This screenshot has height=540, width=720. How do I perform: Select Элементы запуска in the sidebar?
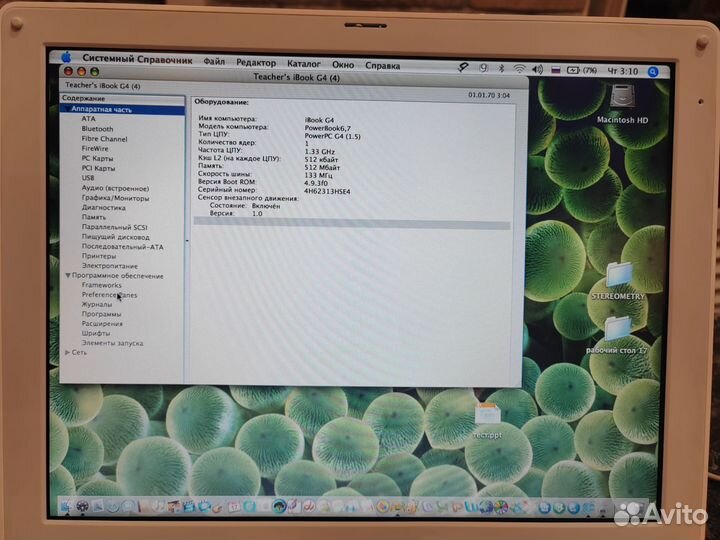[112, 343]
